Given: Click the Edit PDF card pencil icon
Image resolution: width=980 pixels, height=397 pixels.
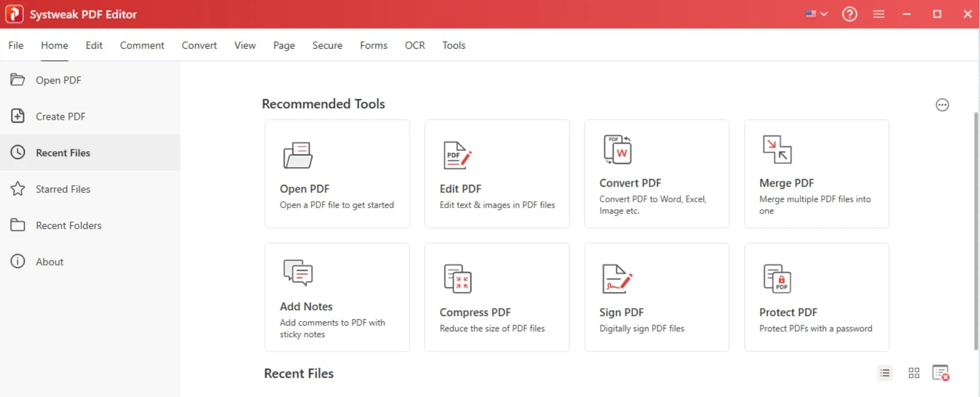Looking at the screenshot, I should coord(458,155).
